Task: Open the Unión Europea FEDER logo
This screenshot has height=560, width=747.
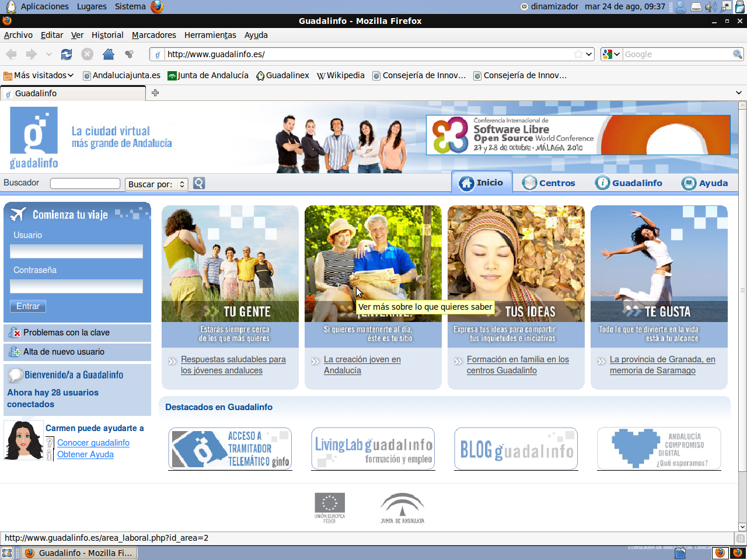Action: coord(330,508)
